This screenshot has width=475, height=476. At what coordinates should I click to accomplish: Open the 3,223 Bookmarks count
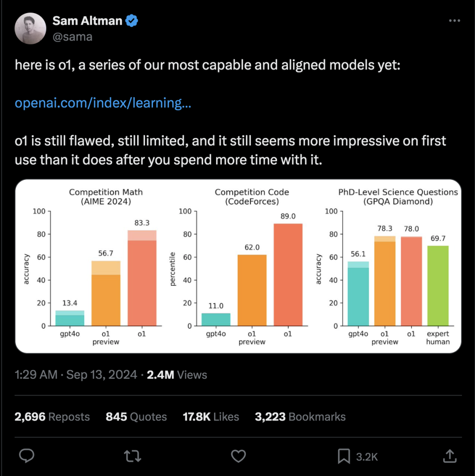(300, 417)
